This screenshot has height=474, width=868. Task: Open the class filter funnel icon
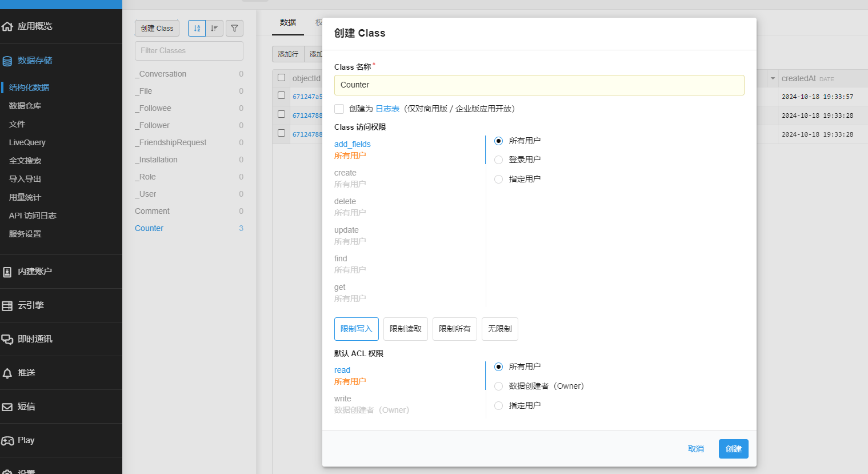pyautogui.click(x=234, y=28)
